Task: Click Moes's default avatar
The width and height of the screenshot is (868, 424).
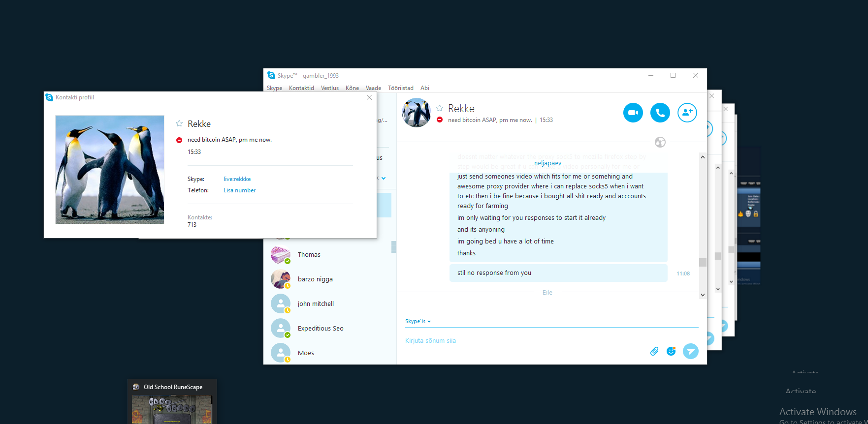Action: 281,353
